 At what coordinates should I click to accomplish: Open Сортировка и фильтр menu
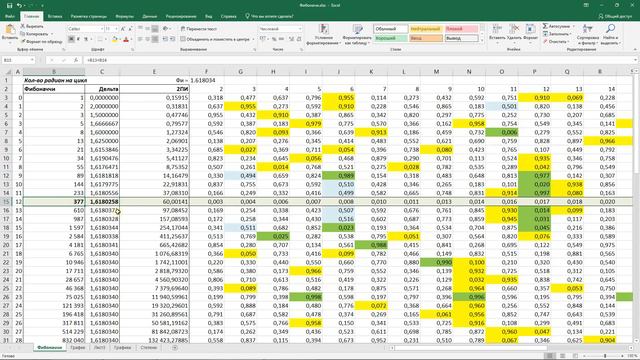click(588, 34)
